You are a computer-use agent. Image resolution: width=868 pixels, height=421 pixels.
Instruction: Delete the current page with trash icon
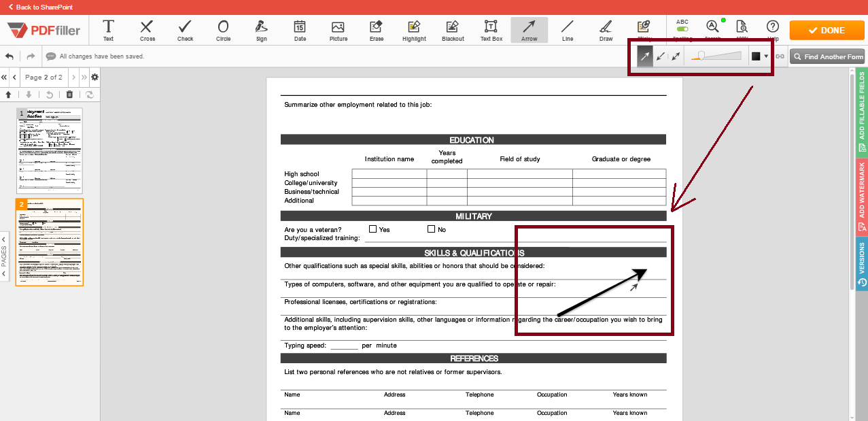[x=69, y=95]
